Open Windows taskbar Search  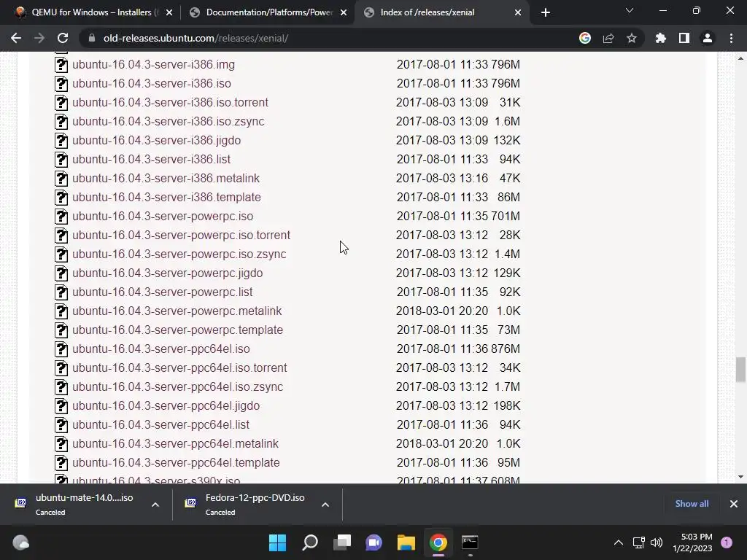point(309,542)
